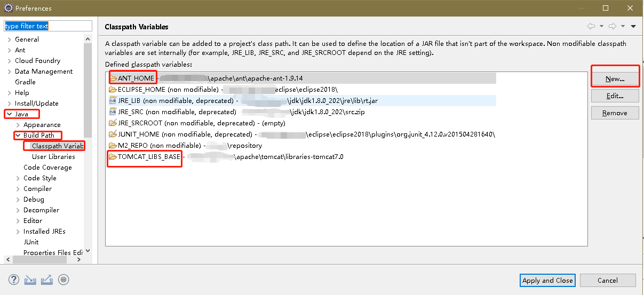This screenshot has width=644, height=295.
Task: Collapse the Build Path node
Action: (18, 135)
